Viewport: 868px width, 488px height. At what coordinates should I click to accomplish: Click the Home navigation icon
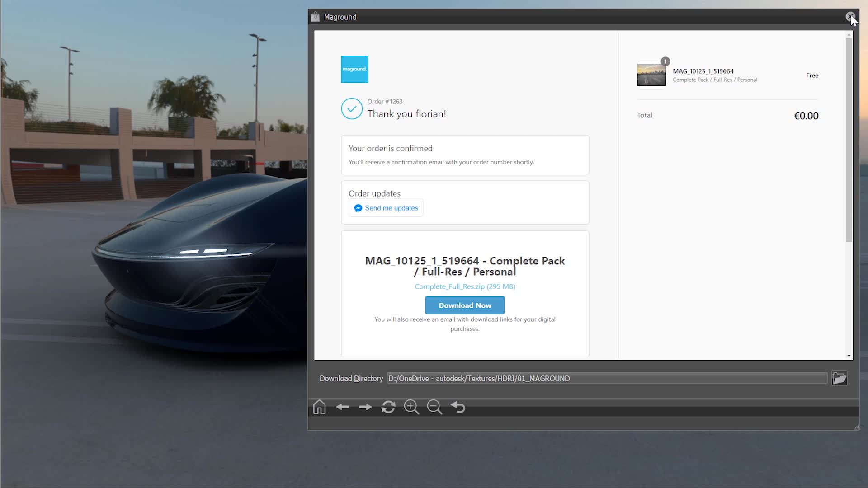319,407
